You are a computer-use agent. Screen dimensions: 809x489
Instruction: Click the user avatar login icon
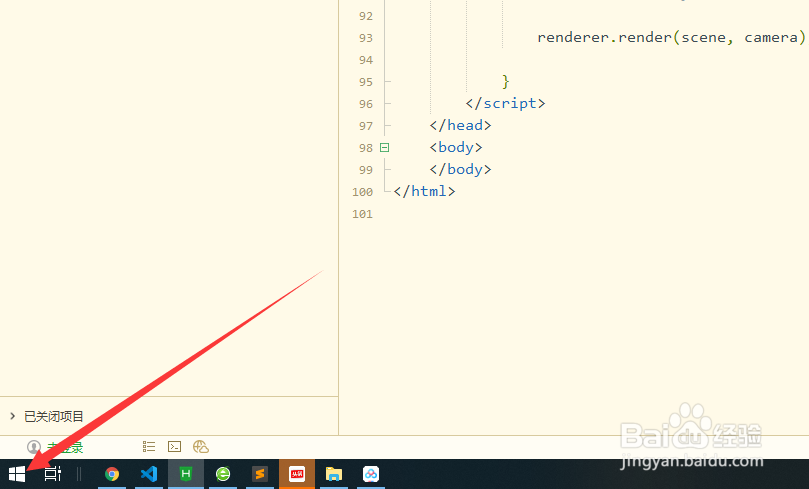coord(34,447)
